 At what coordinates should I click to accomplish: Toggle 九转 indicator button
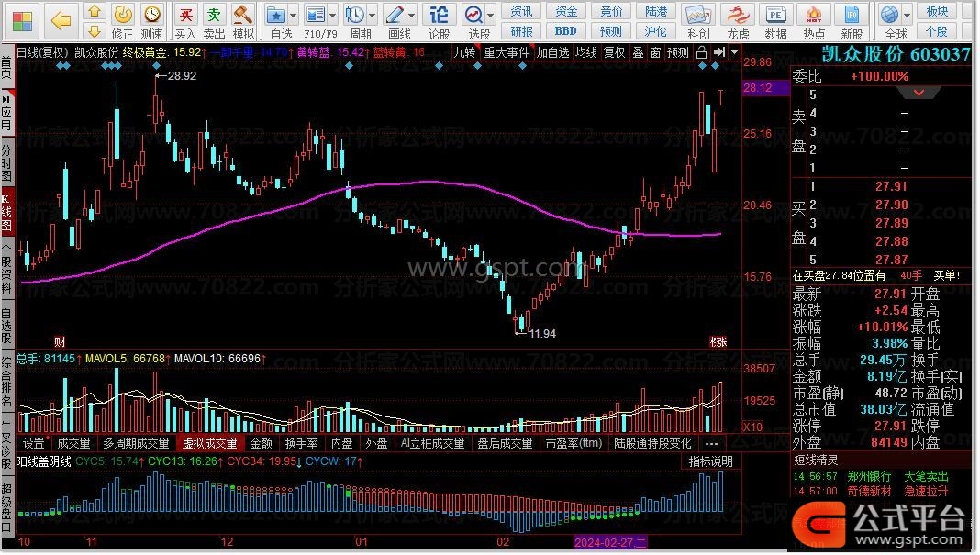[464, 52]
